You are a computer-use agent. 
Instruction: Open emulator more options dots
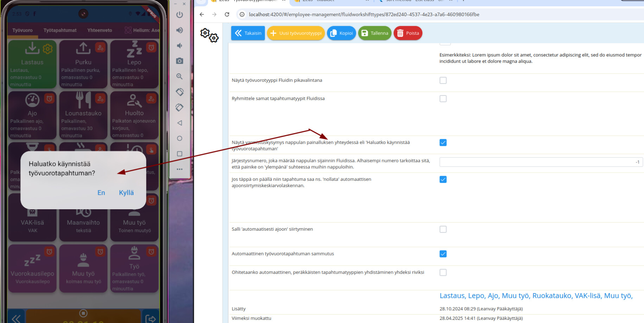(x=179, y=169)
